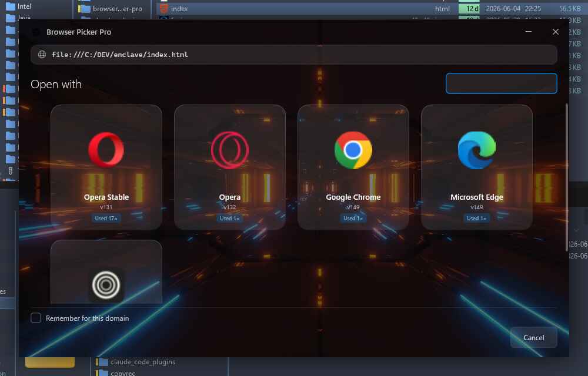
Task: Click the 'Used 1×' badge under Microsoft Edge
Action: click(x=477, y=219)
